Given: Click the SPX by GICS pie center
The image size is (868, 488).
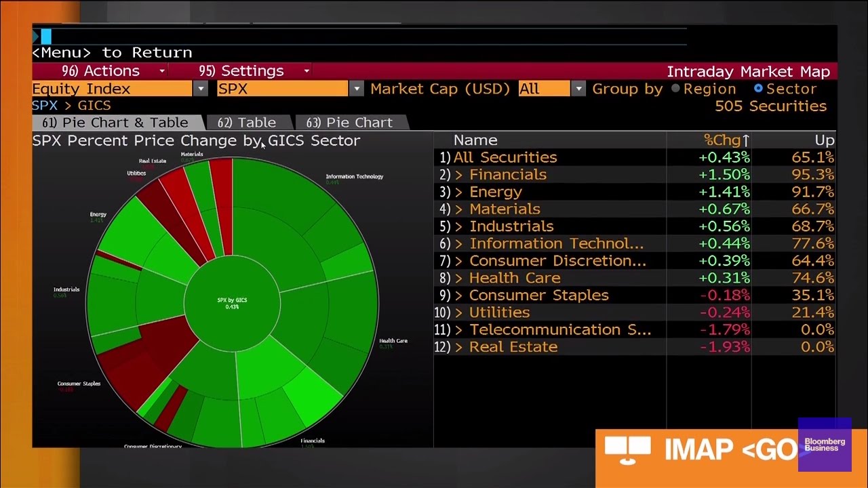Looking at the screenshot, I should (x=232, y=303).
